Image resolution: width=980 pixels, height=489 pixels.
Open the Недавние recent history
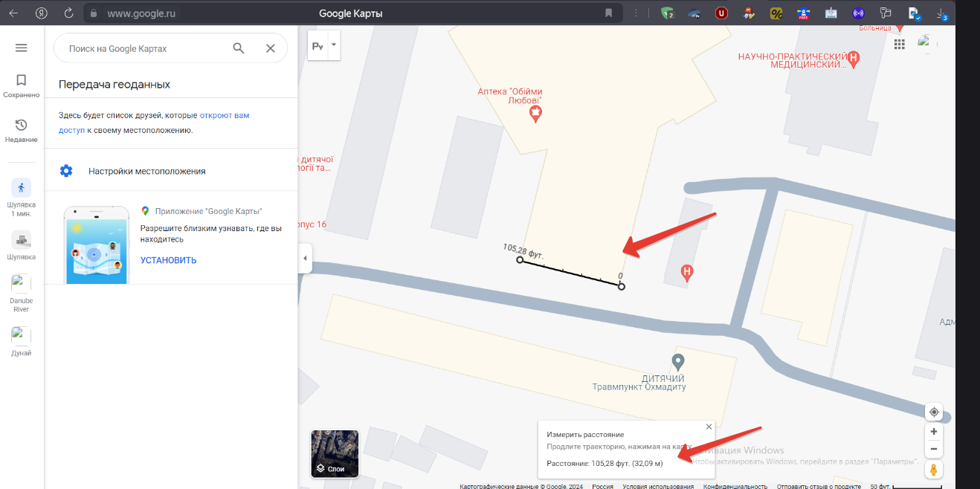click(22, 131)
